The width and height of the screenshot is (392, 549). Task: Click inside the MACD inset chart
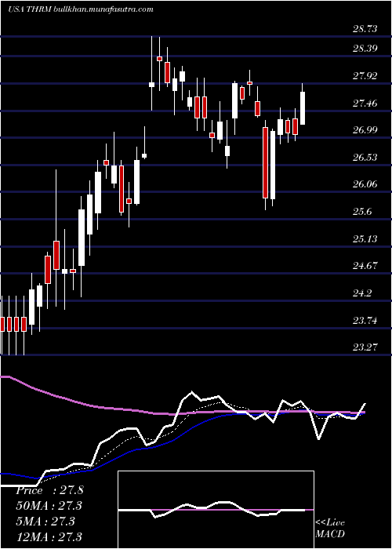click(x=216, y=510)
